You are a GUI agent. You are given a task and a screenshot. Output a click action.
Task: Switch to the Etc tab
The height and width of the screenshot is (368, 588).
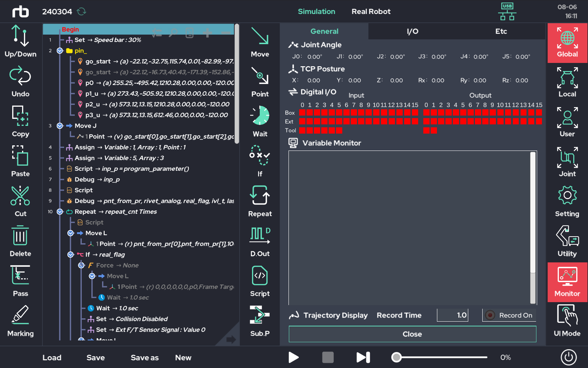point(501,31)
